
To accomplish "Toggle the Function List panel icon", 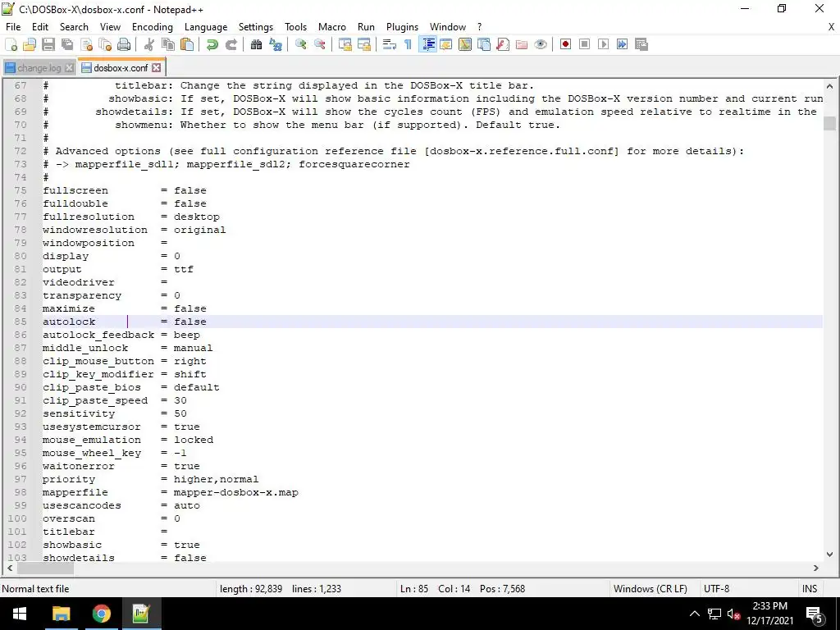I will (503, 44).
